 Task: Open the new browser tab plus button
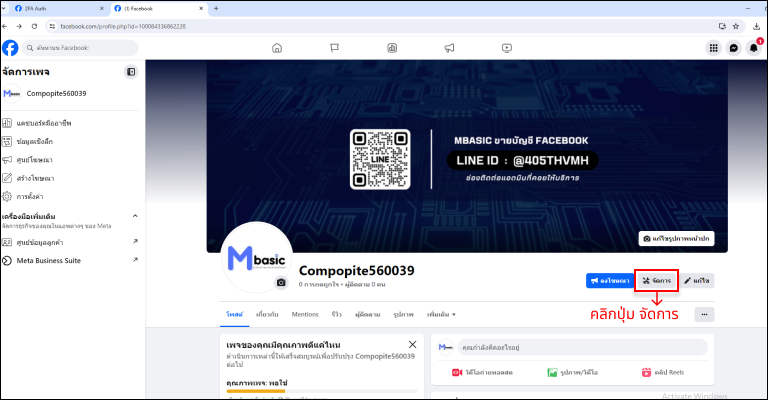(216, 8)
